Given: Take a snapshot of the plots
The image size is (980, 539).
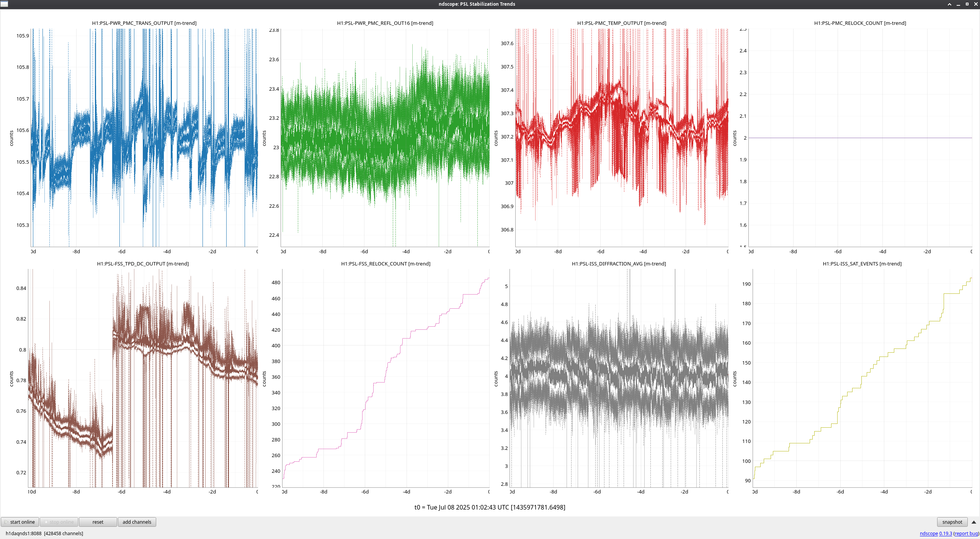Looking at the screenshot, I should click(952, 522).
